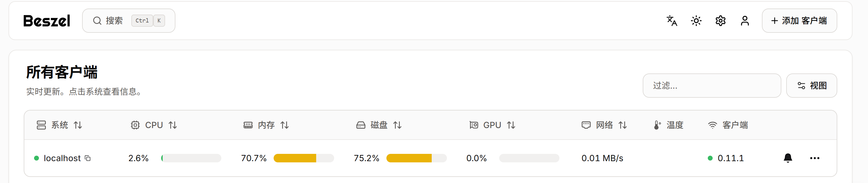Click the localhost system link
This screenshot has width=868, height=183.
click(x=62, y=158)
